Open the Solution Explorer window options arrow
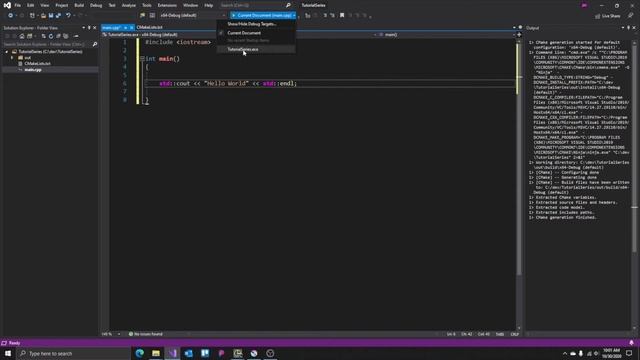 click(84, 28)
